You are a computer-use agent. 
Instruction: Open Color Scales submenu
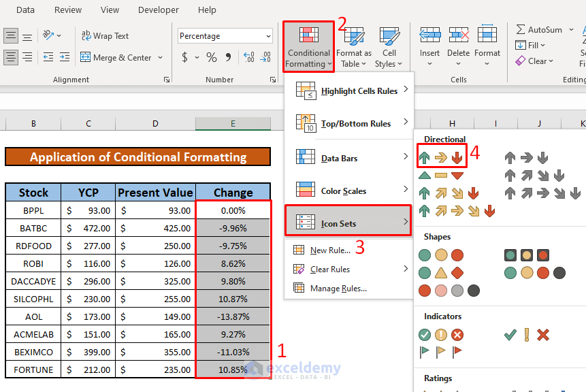[348, 191]
